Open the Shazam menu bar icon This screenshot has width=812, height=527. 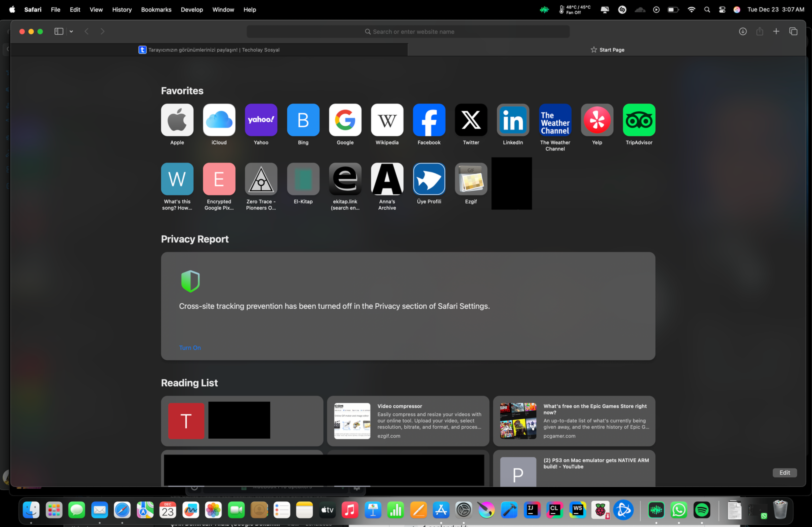tap(622, 10)
